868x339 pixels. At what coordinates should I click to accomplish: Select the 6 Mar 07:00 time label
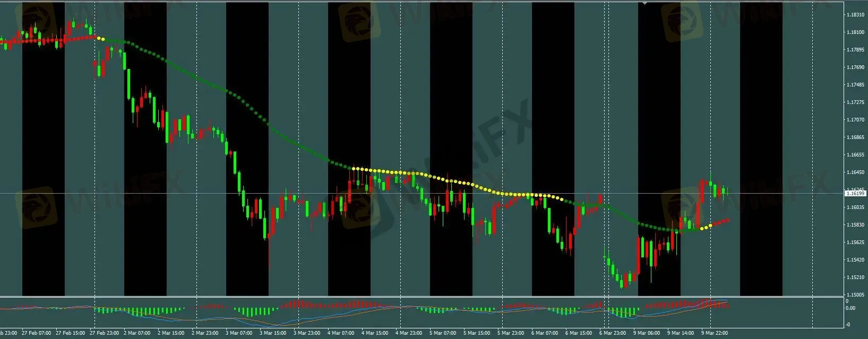tap(545, 333)
